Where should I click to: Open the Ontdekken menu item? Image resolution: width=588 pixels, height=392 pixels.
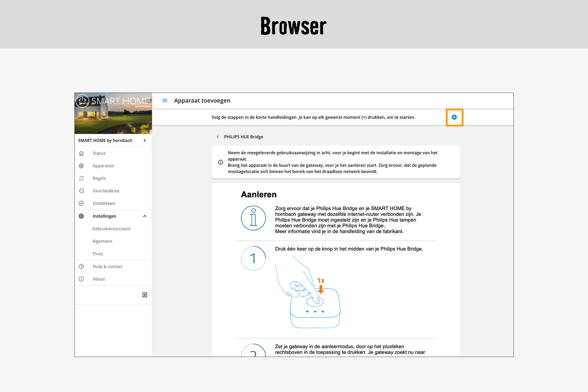click(113, 203)
